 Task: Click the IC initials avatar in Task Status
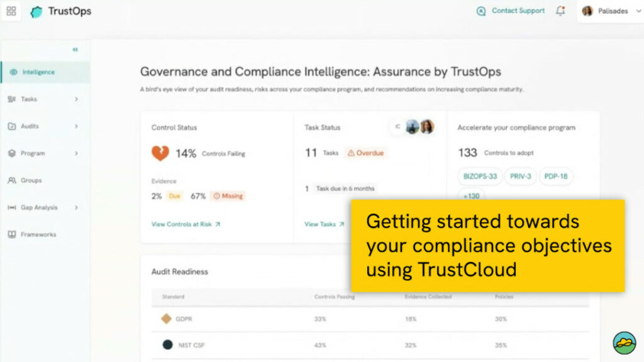pyautogui.click(x=397, y=127)
